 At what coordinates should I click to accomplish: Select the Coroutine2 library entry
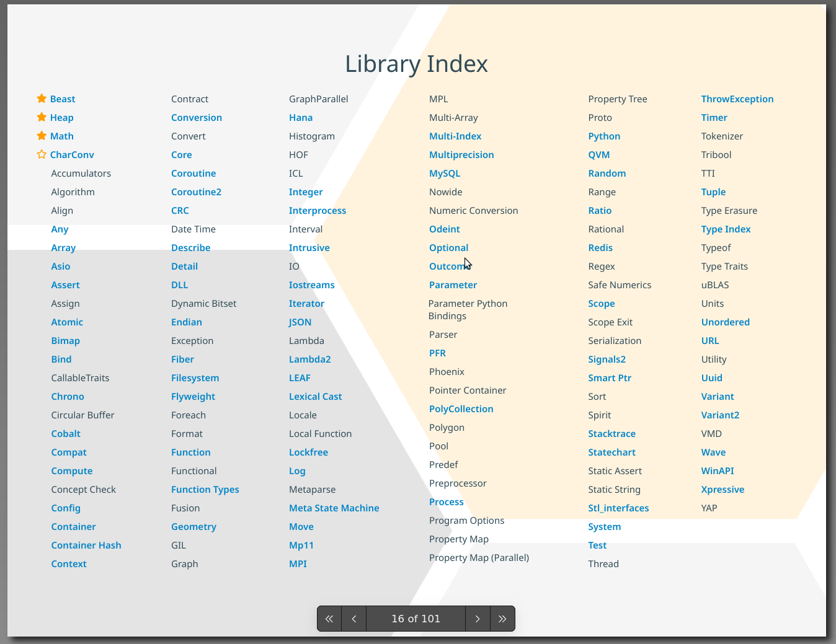(196, 192)
